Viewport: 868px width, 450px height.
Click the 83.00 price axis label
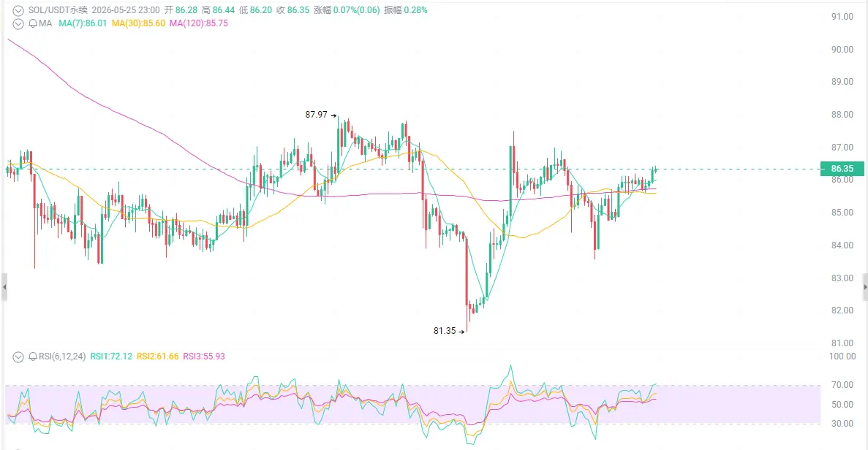coord(842,278)
